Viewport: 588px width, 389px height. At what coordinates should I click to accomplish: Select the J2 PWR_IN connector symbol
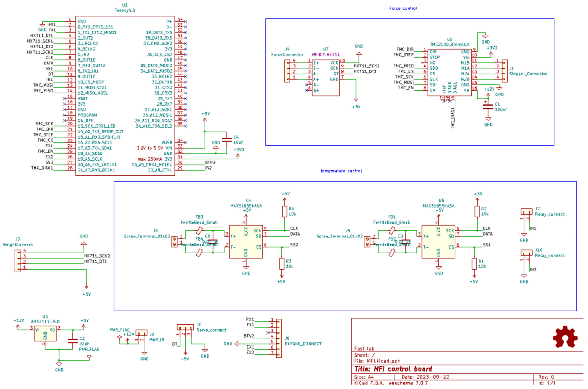(141, 333)
